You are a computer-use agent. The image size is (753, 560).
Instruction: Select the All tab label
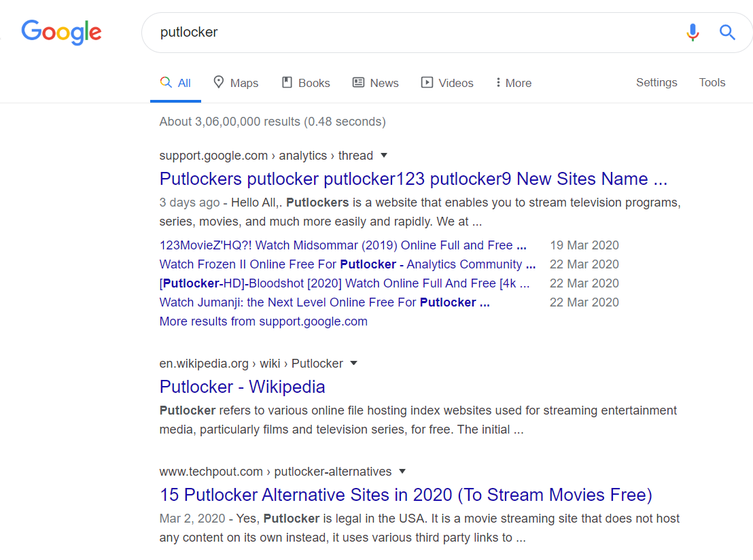pos(184,83)
